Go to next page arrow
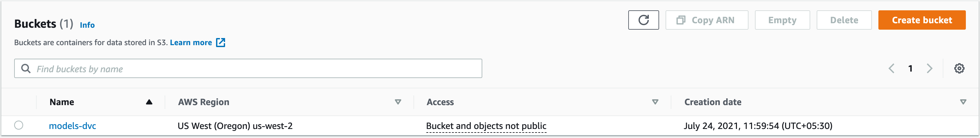Screen dimensions: 980x138 tap(930, 69)
